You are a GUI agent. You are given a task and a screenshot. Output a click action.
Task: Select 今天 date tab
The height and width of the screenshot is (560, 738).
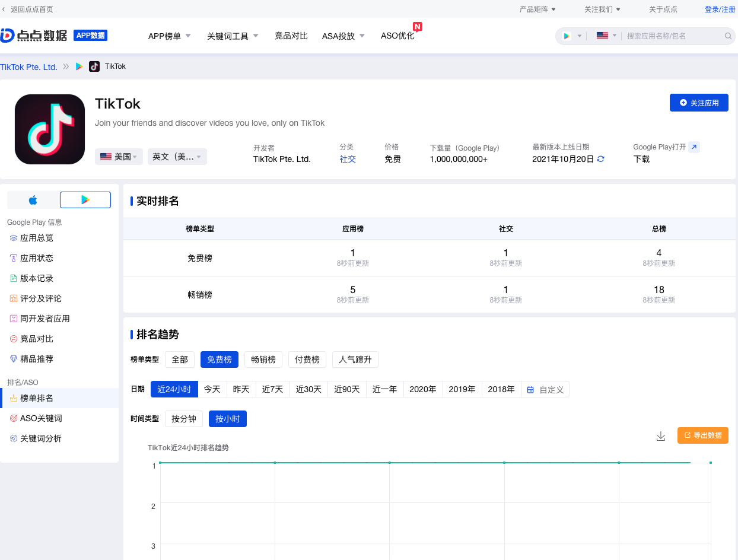tap(212, 389)
